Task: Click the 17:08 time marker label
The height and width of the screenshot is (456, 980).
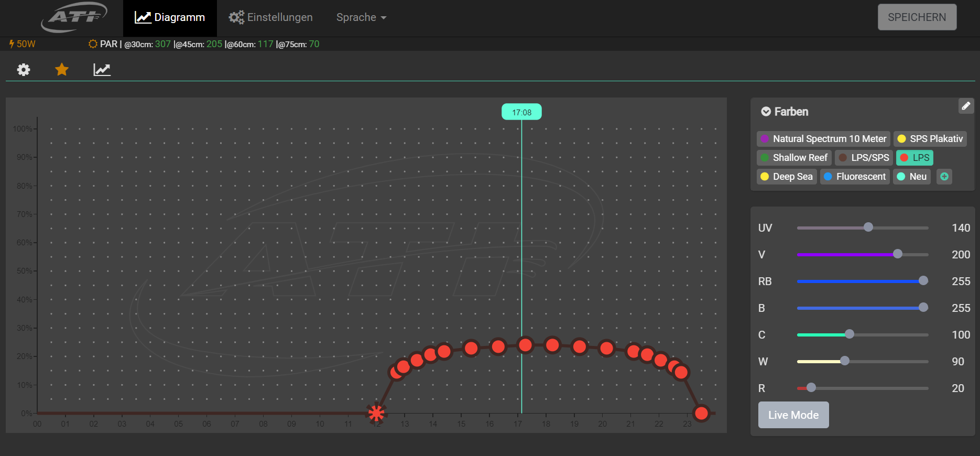Action: [521, 112]
